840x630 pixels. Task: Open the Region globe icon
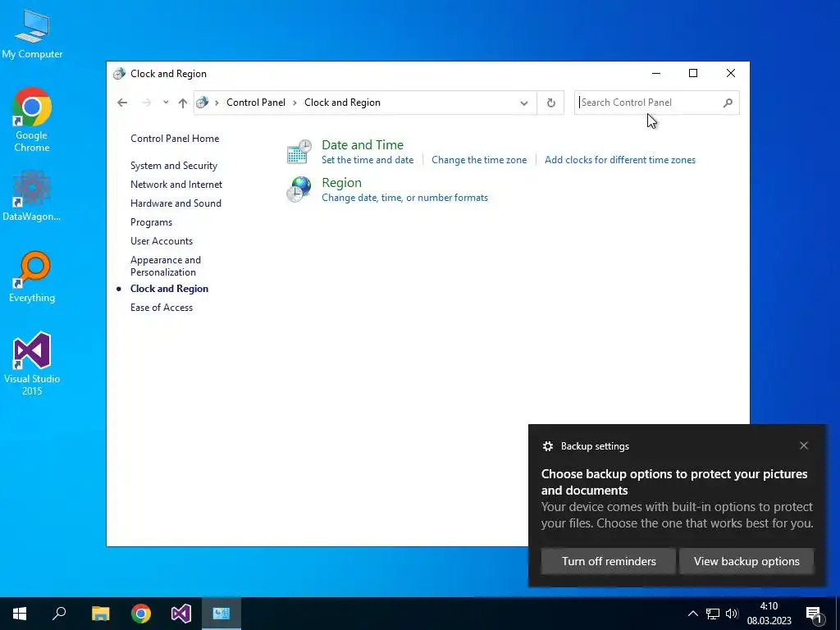click(299, 189)
